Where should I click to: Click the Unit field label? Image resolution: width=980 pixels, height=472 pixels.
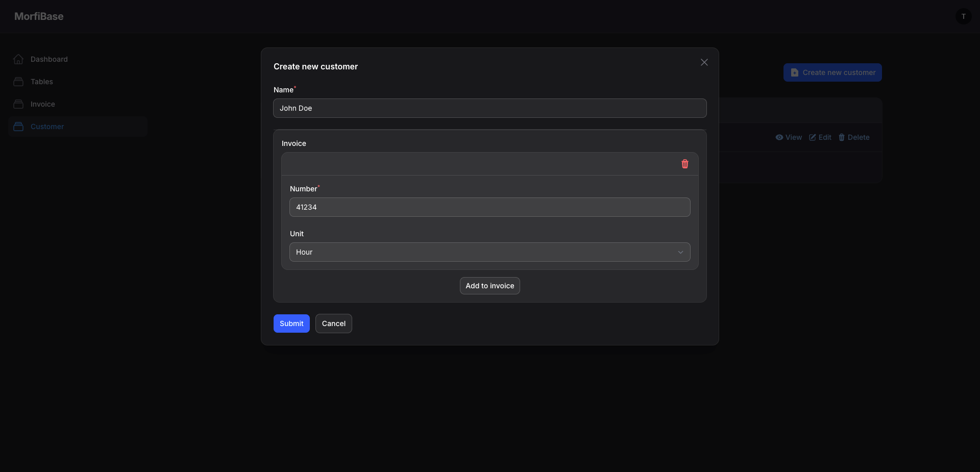[297, 234]
